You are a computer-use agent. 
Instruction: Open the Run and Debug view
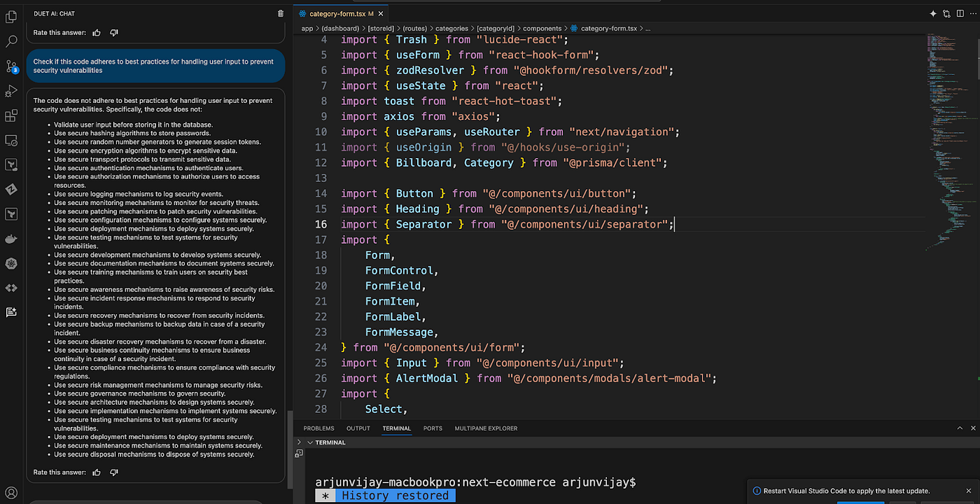[11, 91]
